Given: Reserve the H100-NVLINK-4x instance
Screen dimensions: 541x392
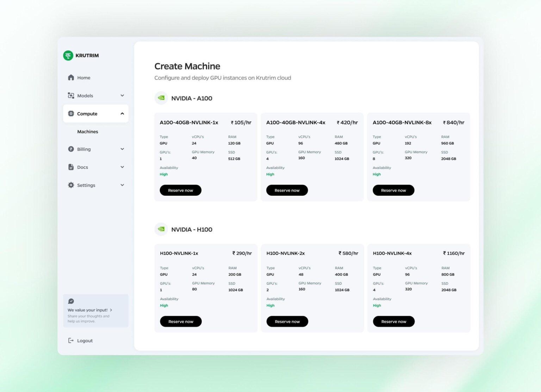Looking at the screenshot, I should pos(393,321).
